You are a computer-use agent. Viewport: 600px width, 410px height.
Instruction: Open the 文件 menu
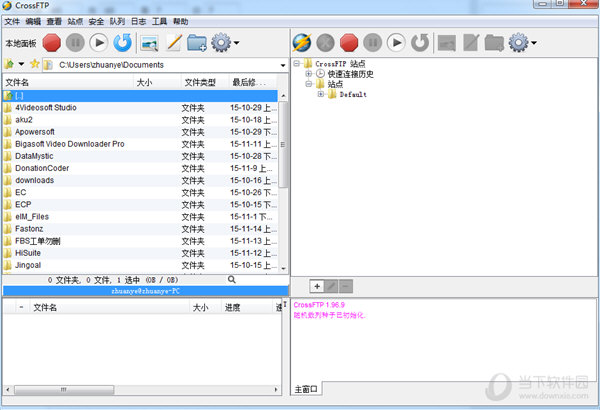(12, 21)
